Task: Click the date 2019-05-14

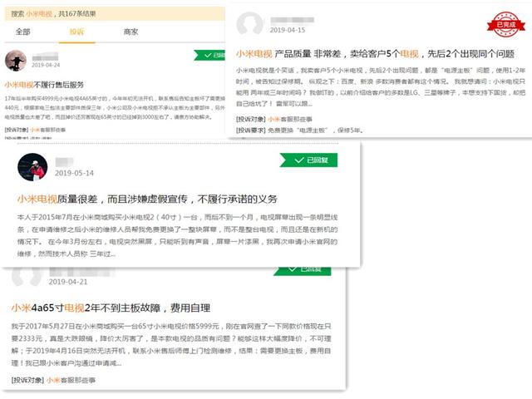Action: pos(74,173)
